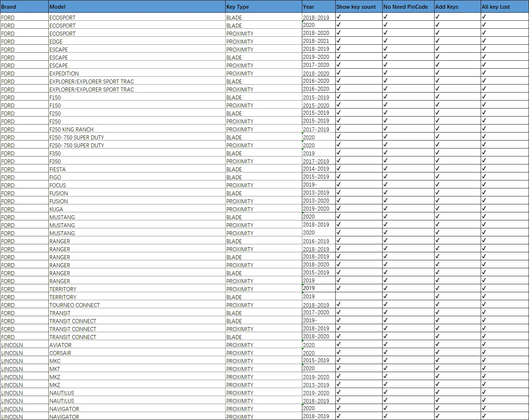This screenshot has height=420, width=529.
Task: Select the 2014-2019 year cell
Action: [x=319, y=169]
